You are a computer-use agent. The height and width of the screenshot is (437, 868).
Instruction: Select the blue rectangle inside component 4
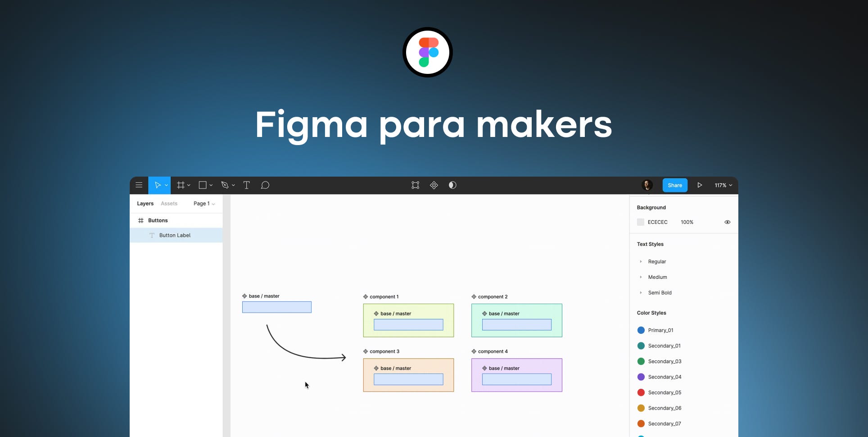517,379
